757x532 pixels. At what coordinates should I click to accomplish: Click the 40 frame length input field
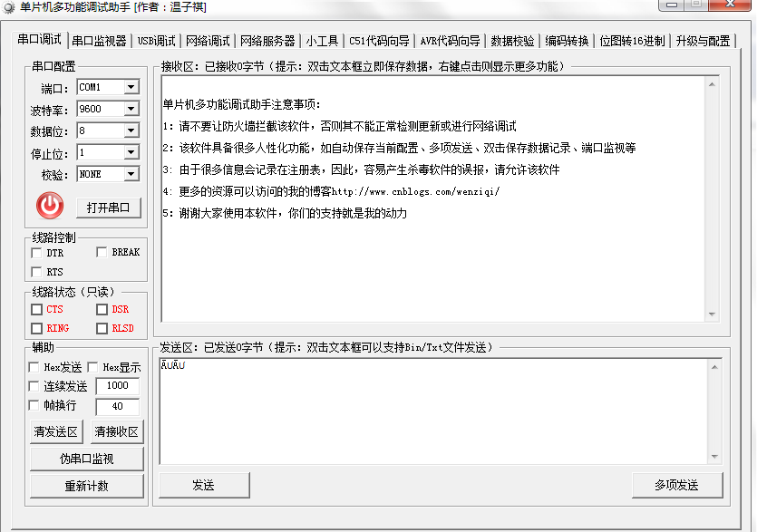click(117, 407)
